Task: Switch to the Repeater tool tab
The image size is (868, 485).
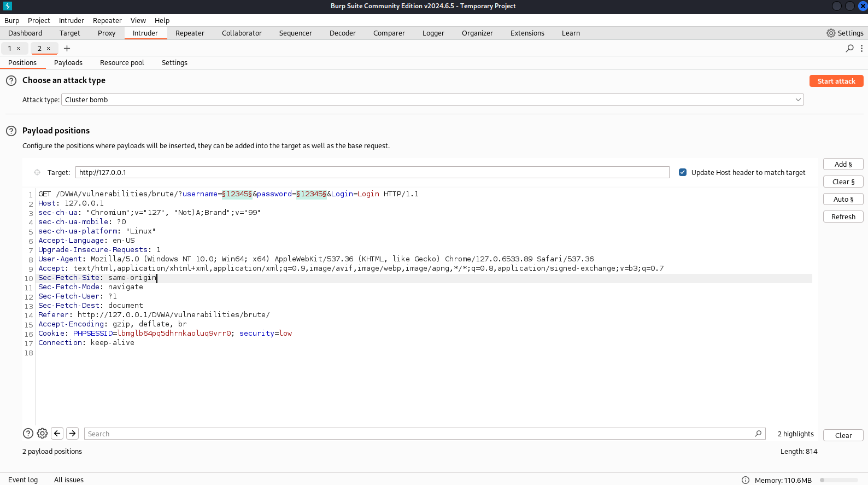Action: pyautogui.click(x=190, y=33)
